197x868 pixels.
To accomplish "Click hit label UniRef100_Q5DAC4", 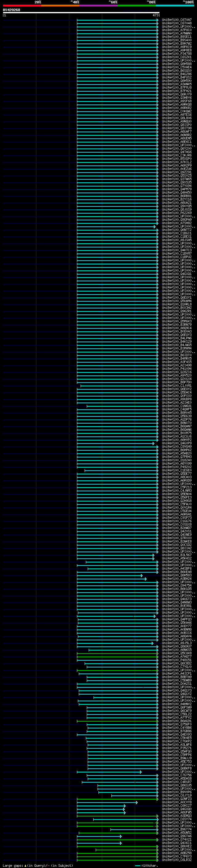I will coord(176,393).
